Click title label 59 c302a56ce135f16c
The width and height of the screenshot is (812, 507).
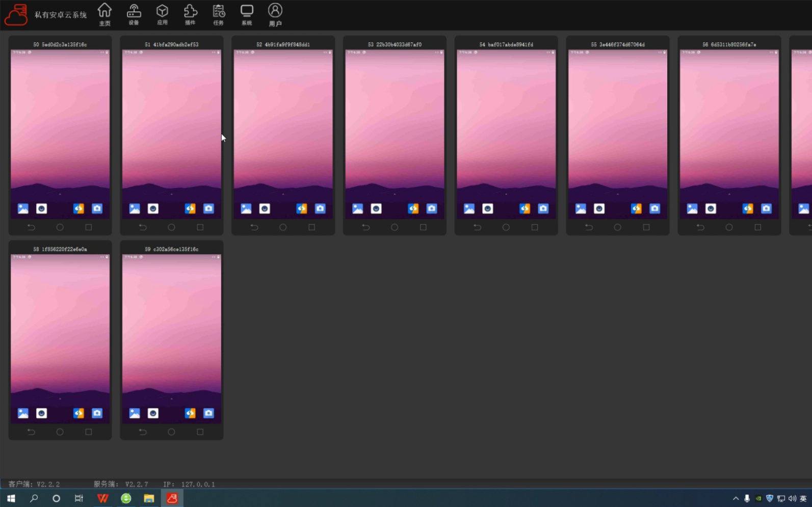(x=172, y=249)
